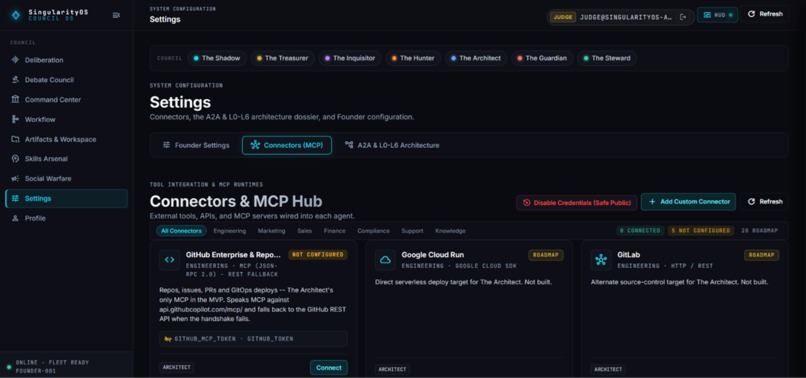Click Disable Credentials (Safe Public) button
Image resolution: width=806 pixels, height=378 pixels.
pos(577,203)
